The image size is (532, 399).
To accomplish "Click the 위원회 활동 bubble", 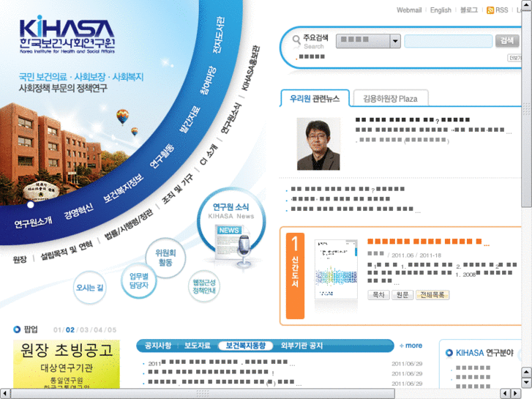I will [x=165, y=258].
